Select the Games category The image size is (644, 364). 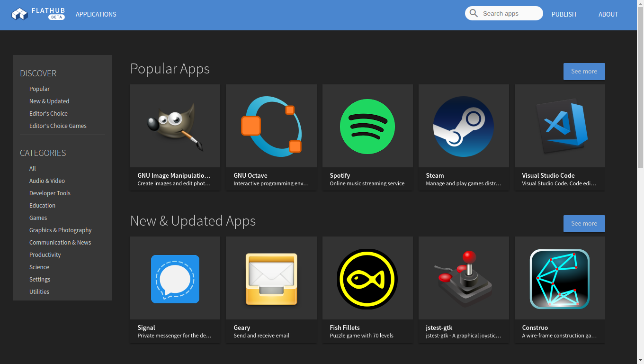point(38,218)
